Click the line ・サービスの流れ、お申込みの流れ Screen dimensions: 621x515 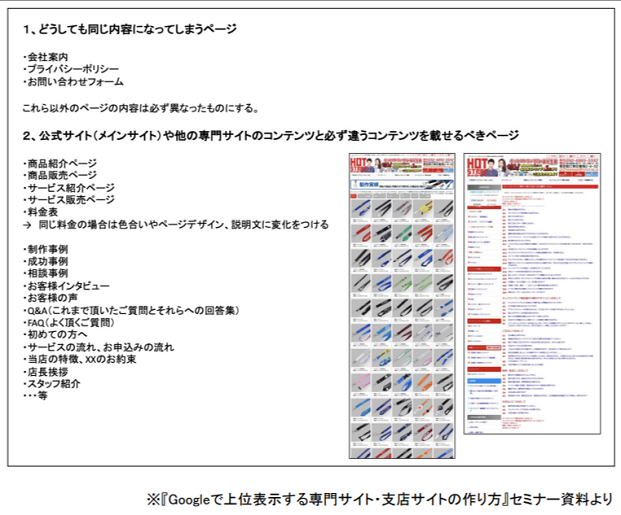[98, 347]
